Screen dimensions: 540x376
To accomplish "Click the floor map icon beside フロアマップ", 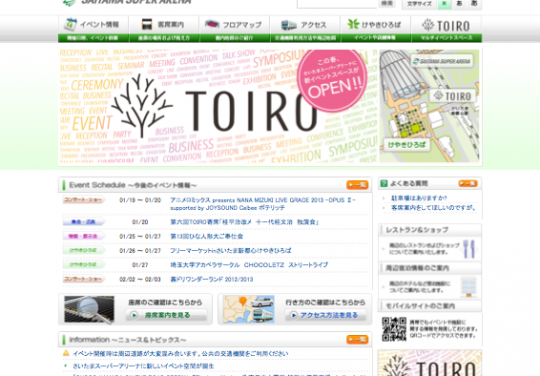I will click(x=212, y=24).
